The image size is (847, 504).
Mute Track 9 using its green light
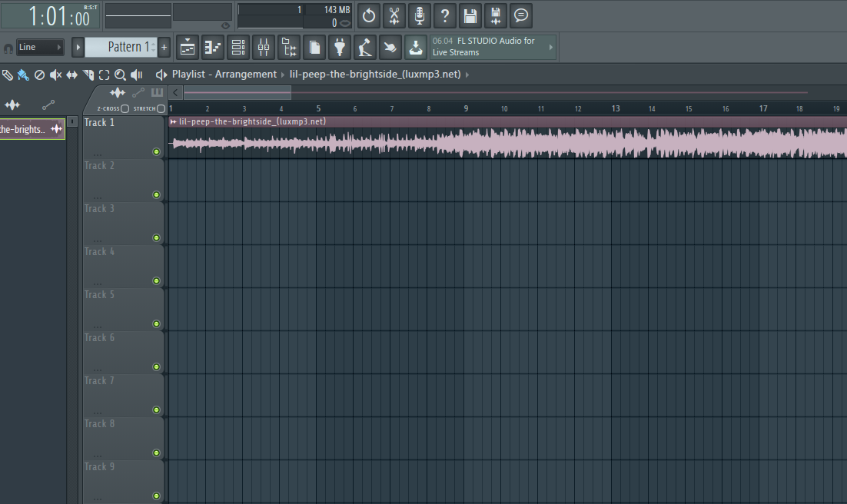157,496
